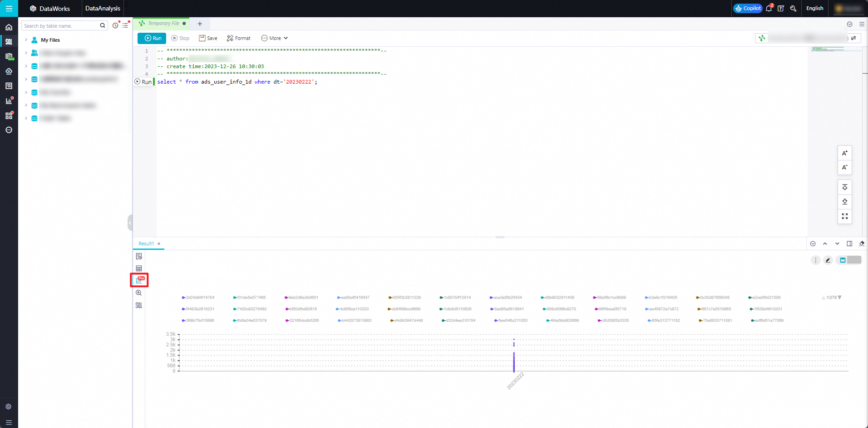
Task: Go to next legend page arrow
Action: (839, 298)
